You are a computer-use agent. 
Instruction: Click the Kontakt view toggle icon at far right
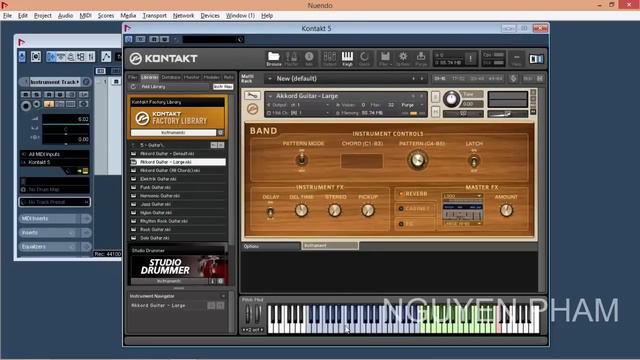click(536, 59)
